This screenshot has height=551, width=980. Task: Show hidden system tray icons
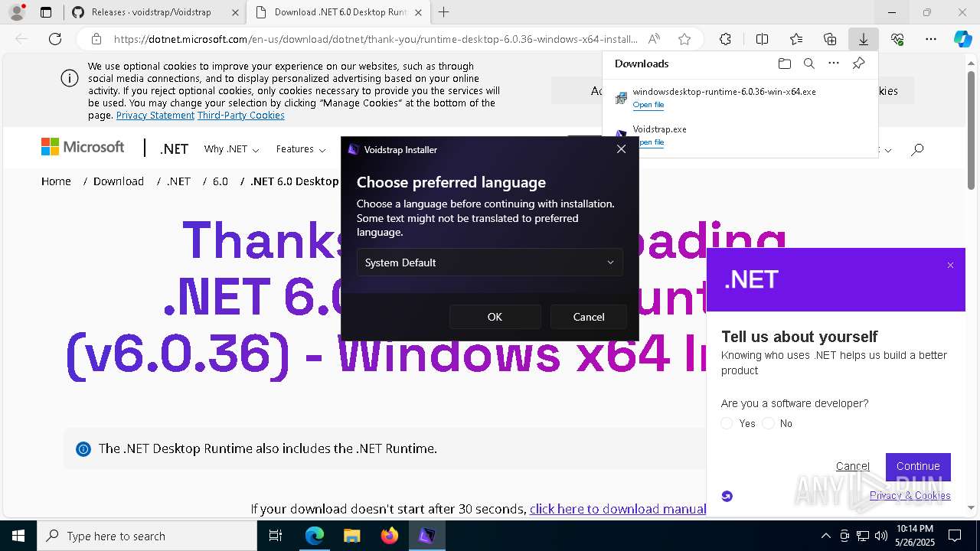pyautogui.click(x=825, y=536)
